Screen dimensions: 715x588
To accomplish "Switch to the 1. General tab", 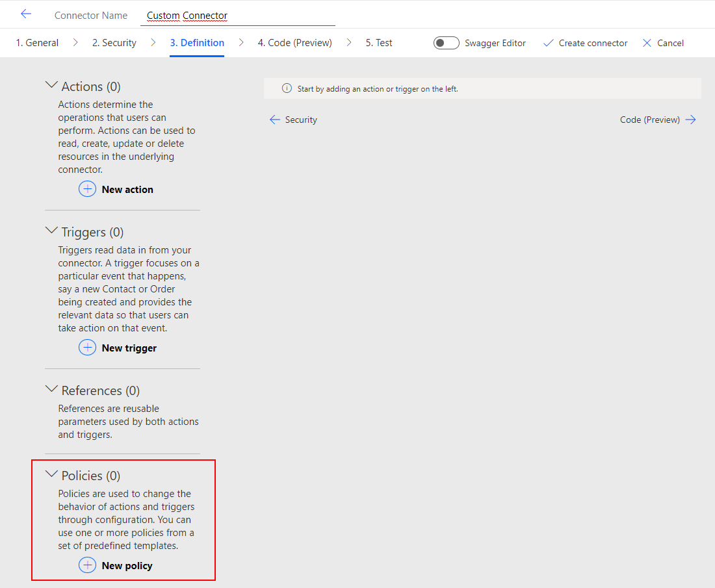I will pos(37,43).
